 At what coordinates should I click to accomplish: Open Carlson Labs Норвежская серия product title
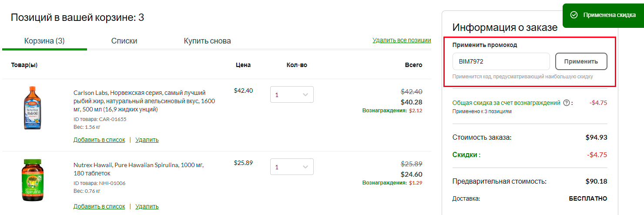pyautogui.click(x=144, y=101)
